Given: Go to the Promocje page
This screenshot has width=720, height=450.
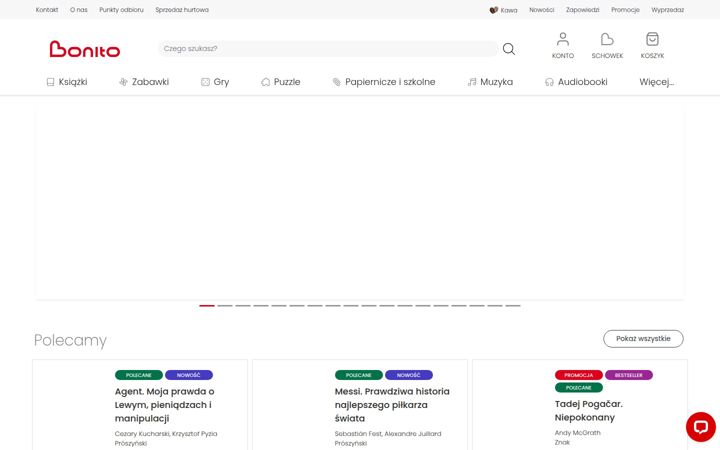Looking at the screenshot, I should (x=625, y=10).
